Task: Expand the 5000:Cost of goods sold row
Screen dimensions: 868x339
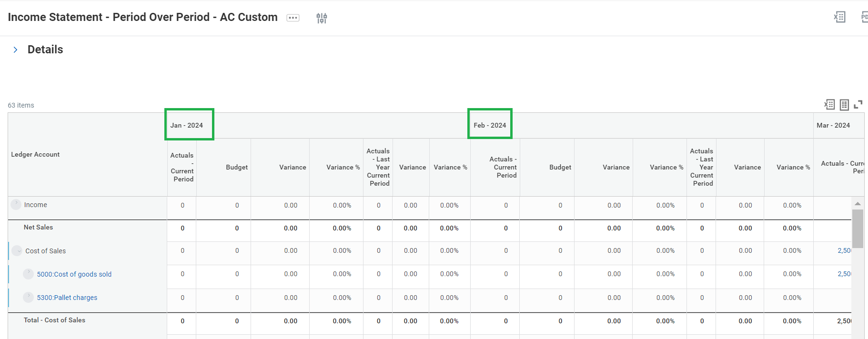Action: (x=29, y=274)
